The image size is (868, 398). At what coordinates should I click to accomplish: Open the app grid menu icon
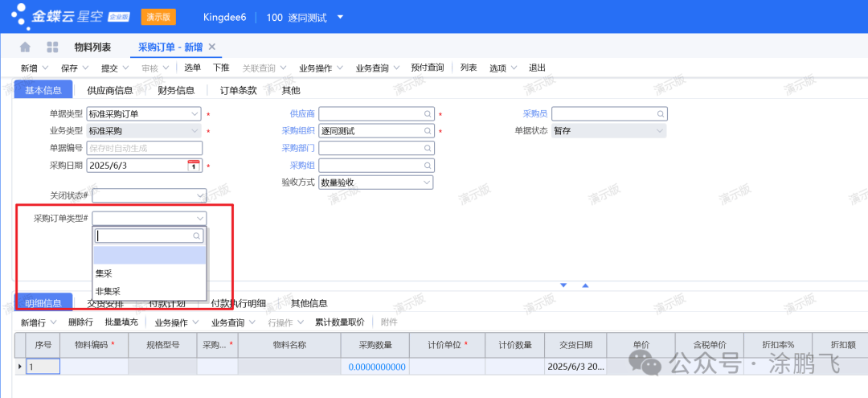click(x=53, y=47)
